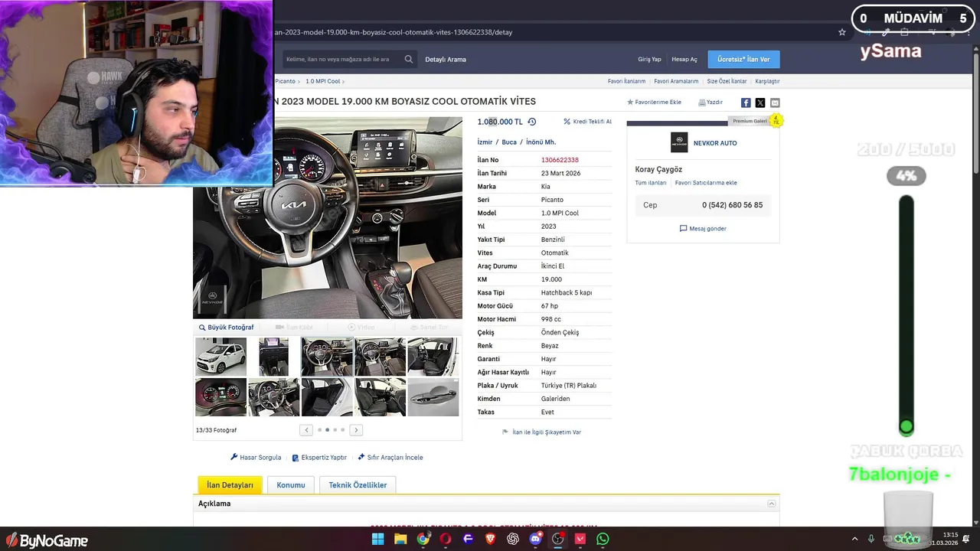Click Hasar Sorgula
Viewport: 980px width, 551px height.
click(256, 458)
